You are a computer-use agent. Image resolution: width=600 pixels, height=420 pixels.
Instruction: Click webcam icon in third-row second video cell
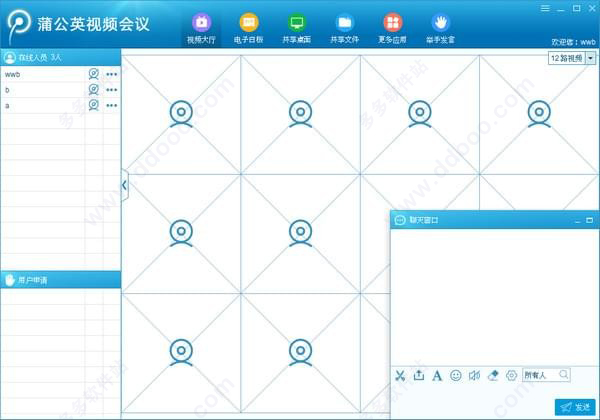click(x=300, y=352)
